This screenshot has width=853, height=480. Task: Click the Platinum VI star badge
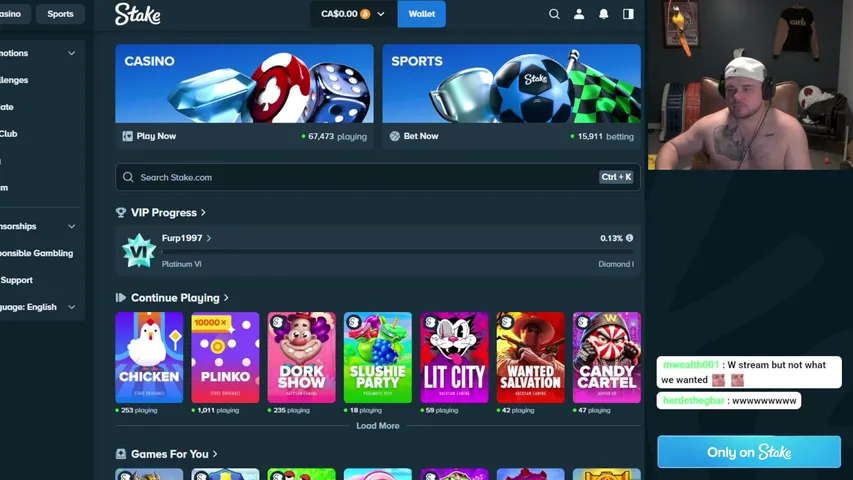click(x=139, y=251)
